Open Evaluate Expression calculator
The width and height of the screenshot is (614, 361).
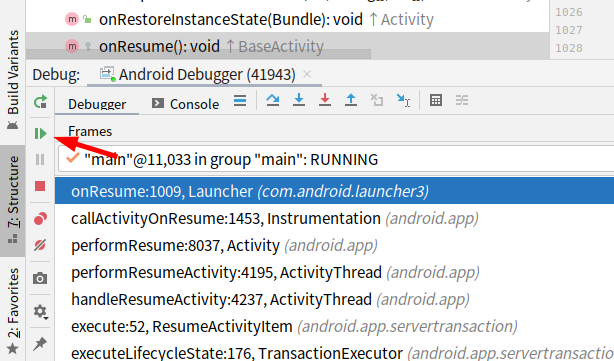click(x=436, y=100)
